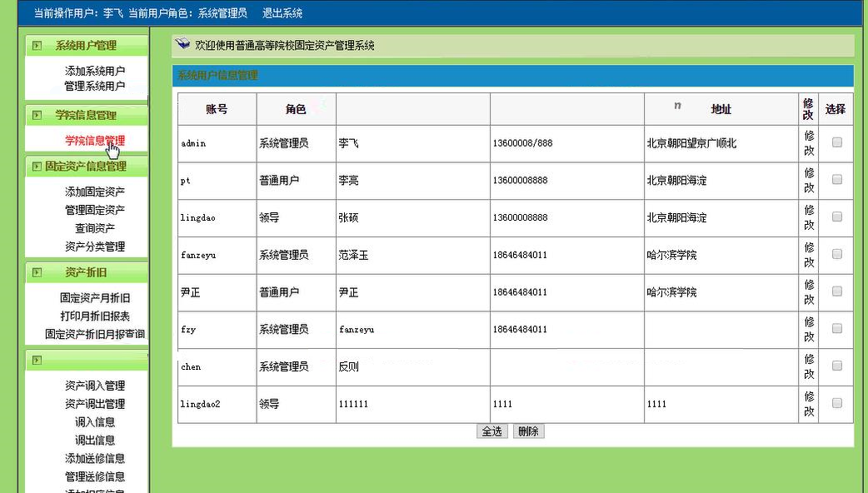
Task: Expand the 固定资产信息管理 section arrow icon
Action: 37,166
